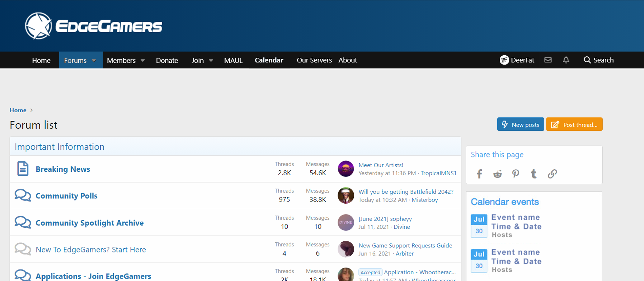The height and width of the screenshot is (281, 644).
Task: Open the Breaking News forum
Action: [x=63, y=169]
